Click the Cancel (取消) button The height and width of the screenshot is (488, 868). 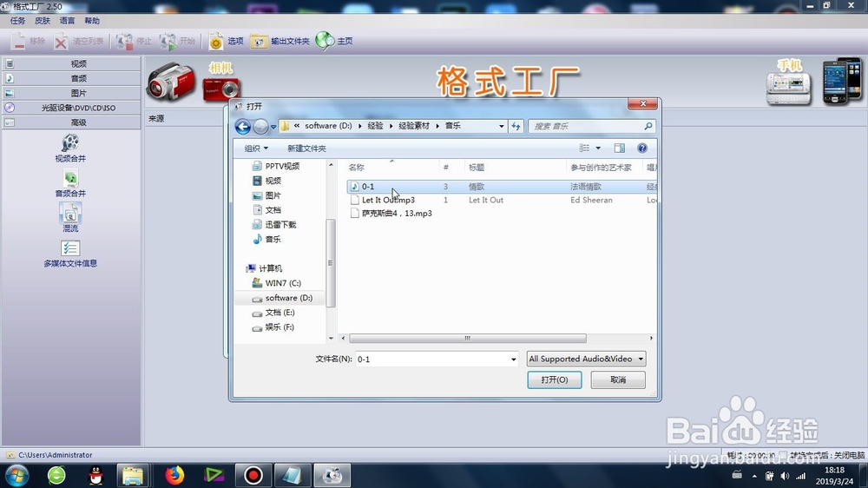[618, 380]
